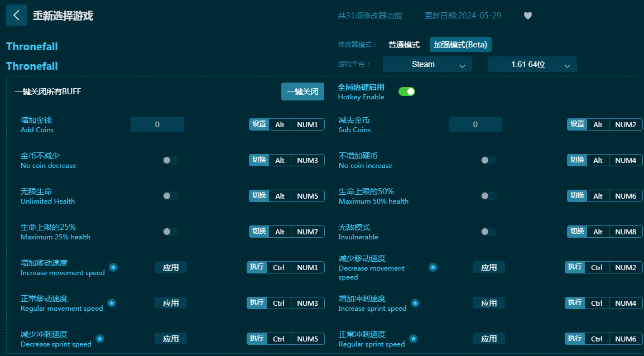Click the 一键关闭 button
Viewport: 644px width, 356px height.
point(302,92)
